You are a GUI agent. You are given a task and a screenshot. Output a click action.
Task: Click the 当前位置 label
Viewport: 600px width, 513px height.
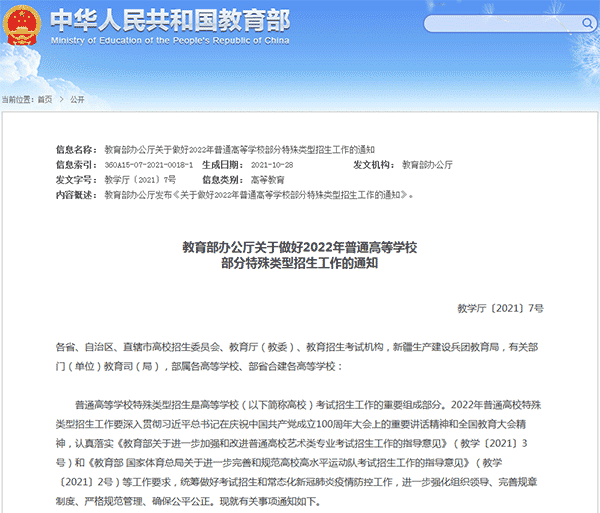pos(17,100)
